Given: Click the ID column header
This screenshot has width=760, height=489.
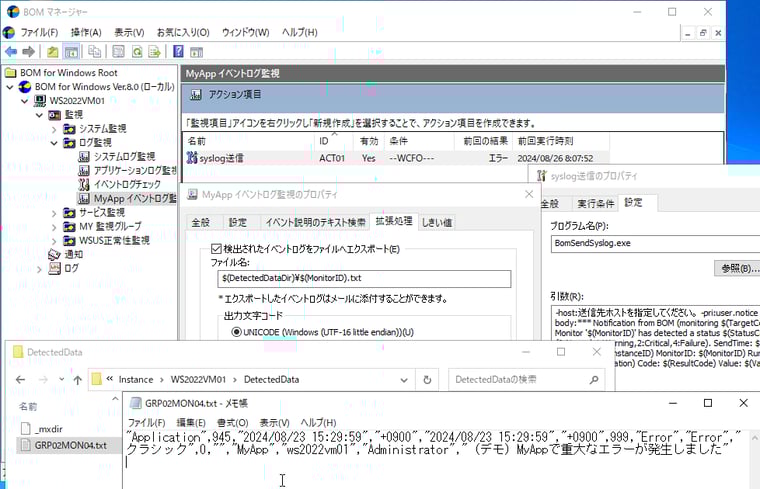Looking at the screenshot, I should (333, 141).
